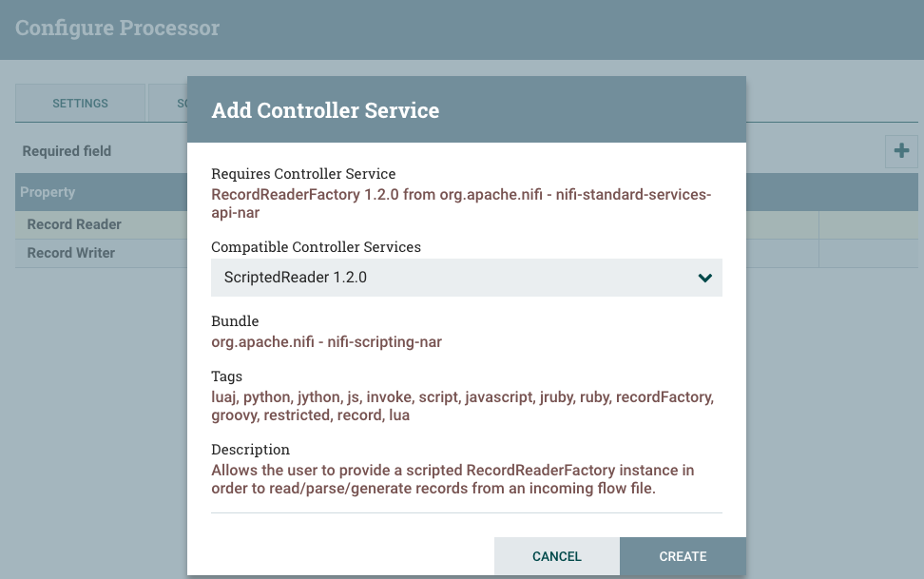The width and height of the screenshot is (924, 579).
Task: Click the Compatible Controller Services label
Action: click(316, 246)
